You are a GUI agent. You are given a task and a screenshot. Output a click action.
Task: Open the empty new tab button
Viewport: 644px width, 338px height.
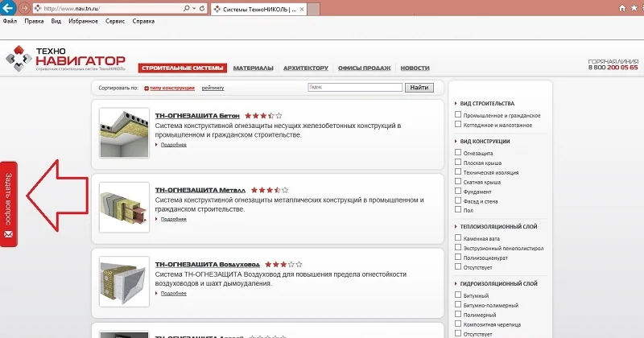coord(314,9)
